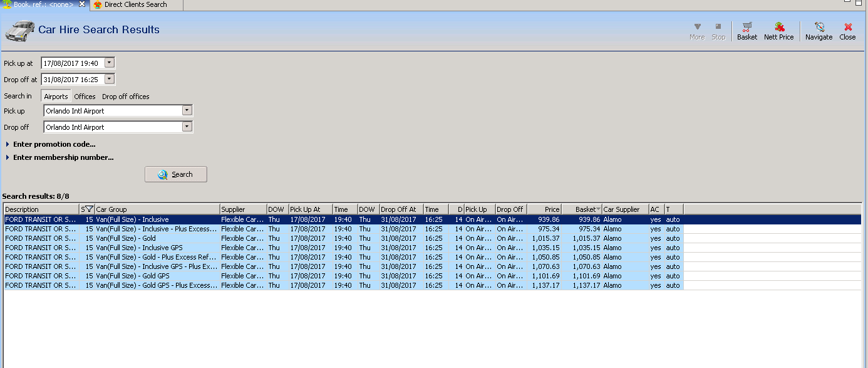Open the Pick up at date dropdown
The height and width of the screenshot is (368, 868).
[110, 63]
